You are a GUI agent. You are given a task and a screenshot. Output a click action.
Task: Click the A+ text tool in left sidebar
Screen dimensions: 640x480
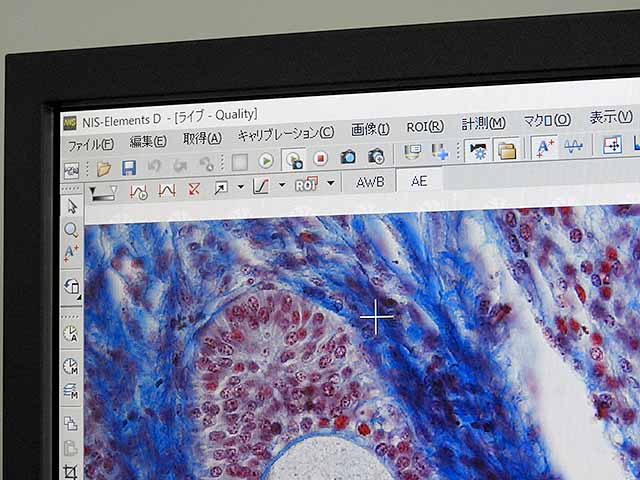71,253
